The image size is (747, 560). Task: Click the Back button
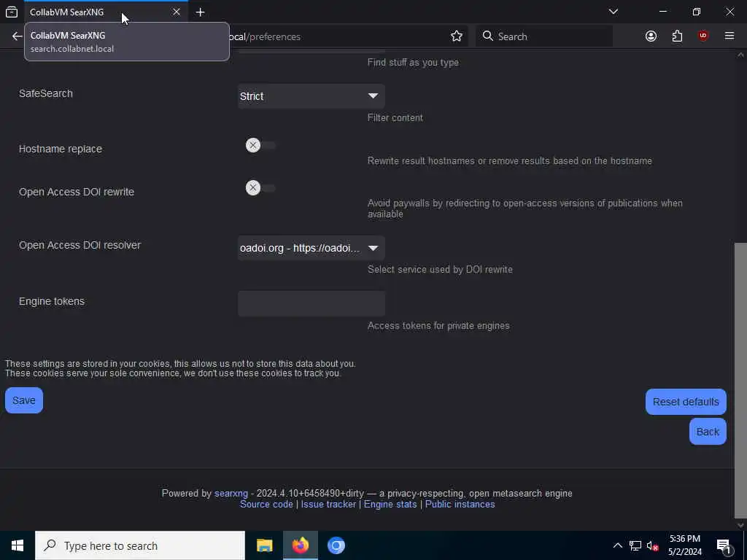tap(708, 432)
